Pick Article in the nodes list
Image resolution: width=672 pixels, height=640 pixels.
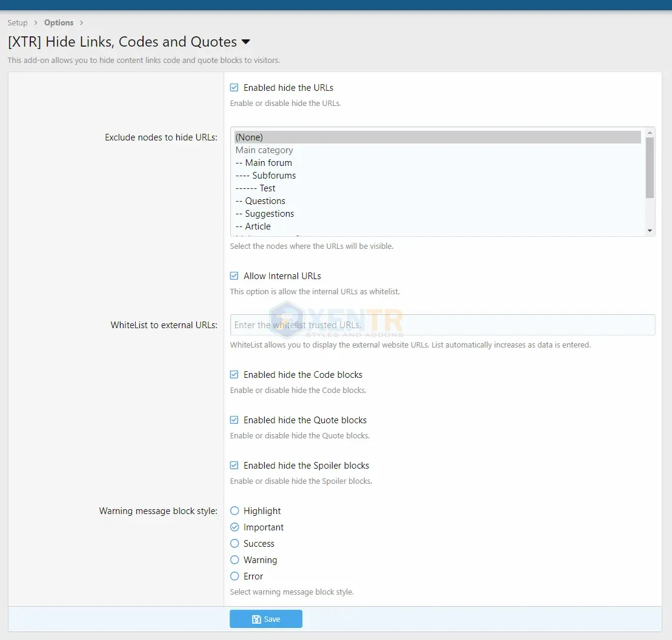pos(437,226)
